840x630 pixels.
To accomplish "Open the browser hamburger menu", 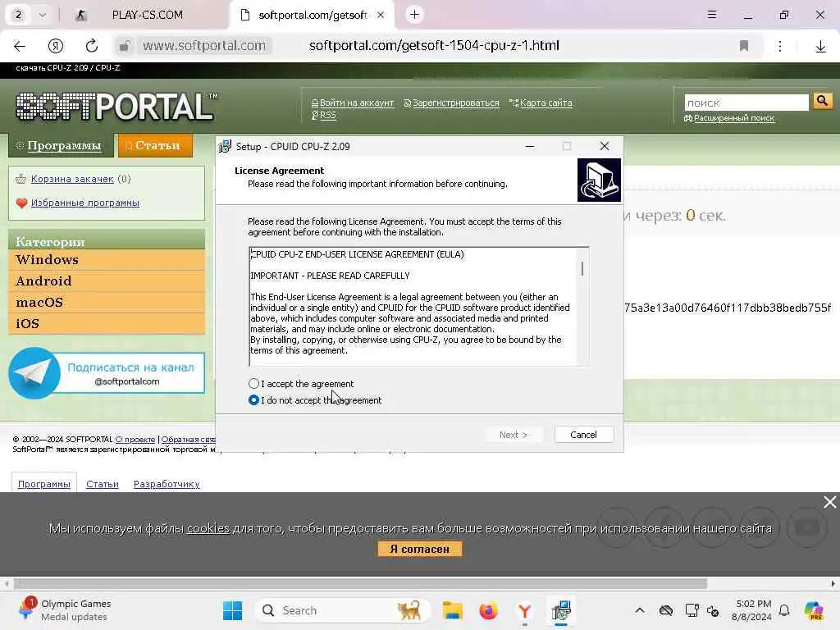I will [711, 15].
